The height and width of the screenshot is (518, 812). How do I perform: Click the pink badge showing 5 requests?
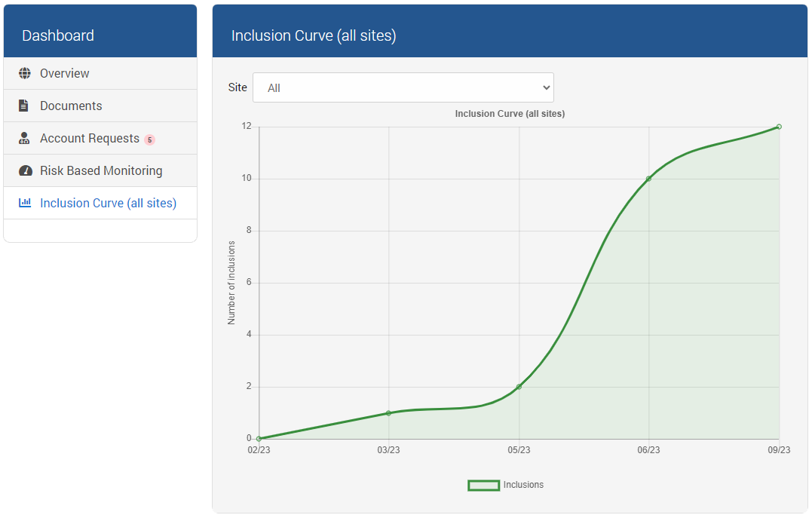click(x=149, y=139)
